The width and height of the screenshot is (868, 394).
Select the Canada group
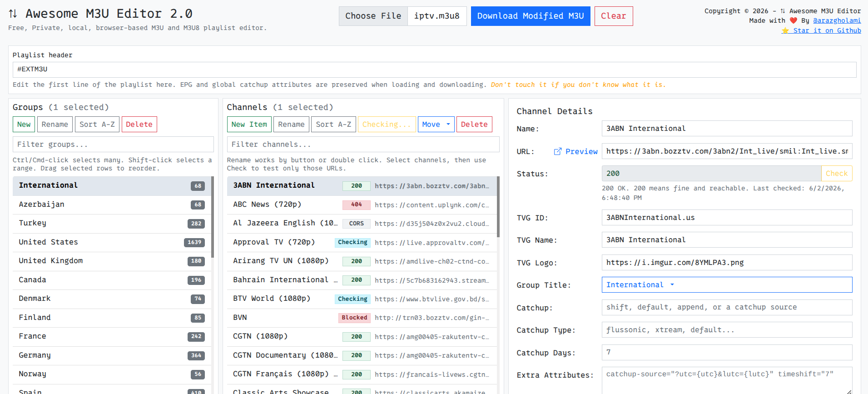(112, 280)
